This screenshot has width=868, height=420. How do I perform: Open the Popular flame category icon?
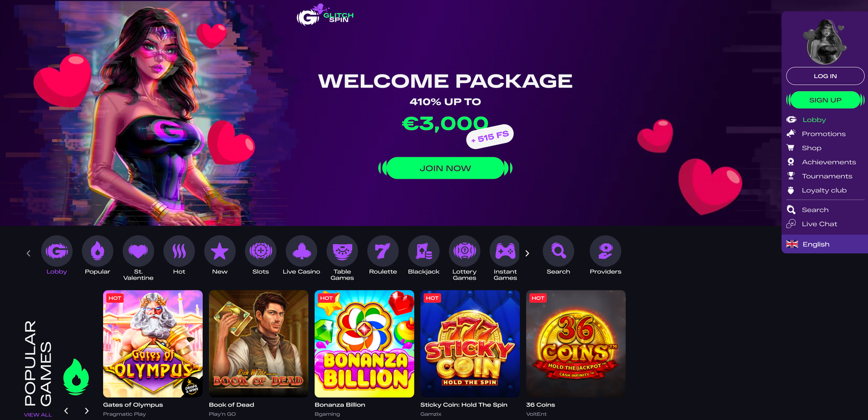point(98,251)
